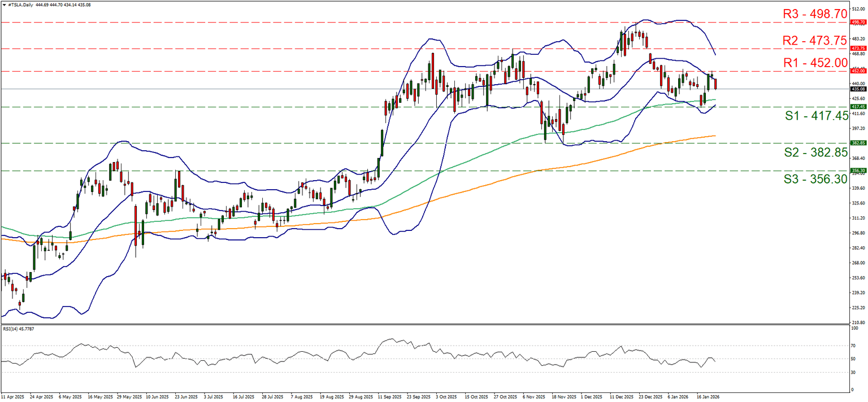Click the 397.20 value on price axis
Image resolution: width=868 pixels, height=402 pixels.
click(x=858, y=128)
